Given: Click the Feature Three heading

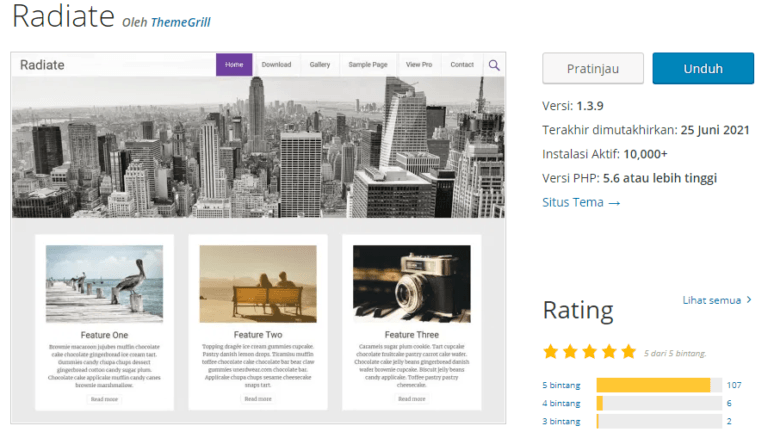Looking at the screenshot, I should click(x=412, y=335).
